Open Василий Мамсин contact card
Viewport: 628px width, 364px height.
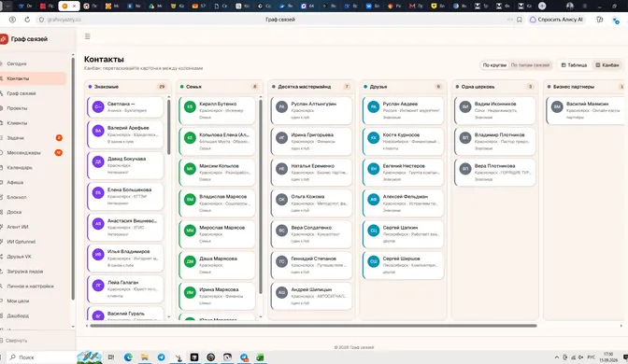tap(586, 110)
